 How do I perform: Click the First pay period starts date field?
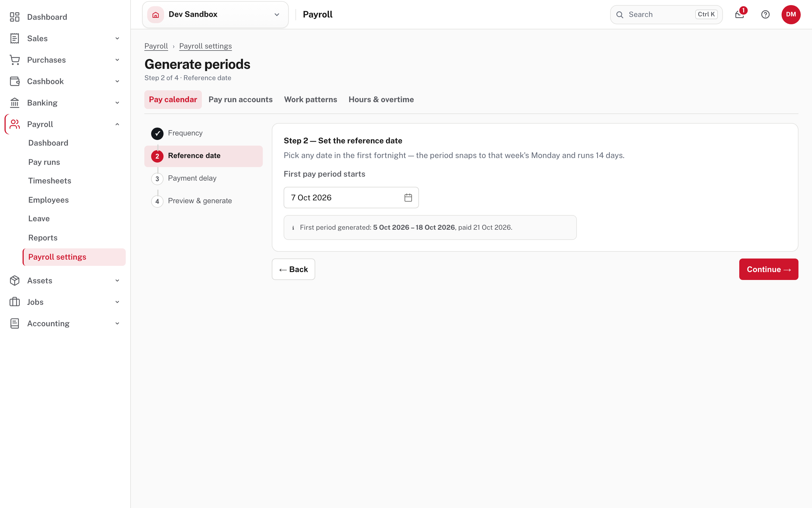[351, 198]
